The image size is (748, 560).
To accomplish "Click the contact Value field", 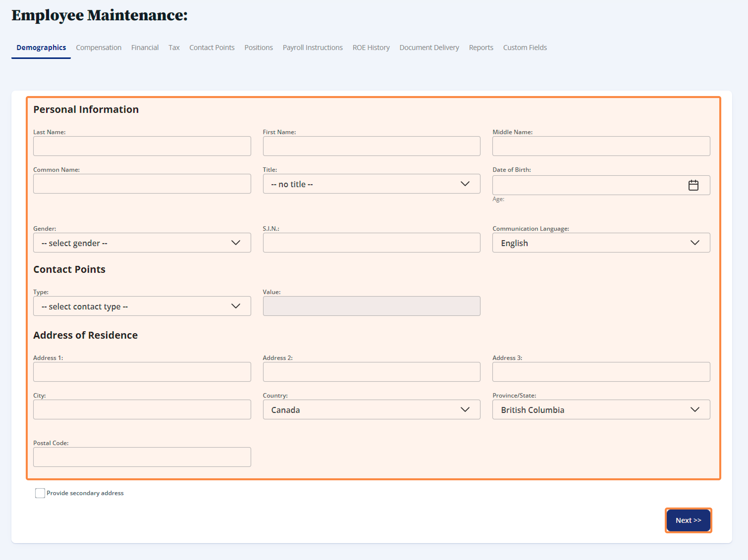I will [x=371, y=306].
